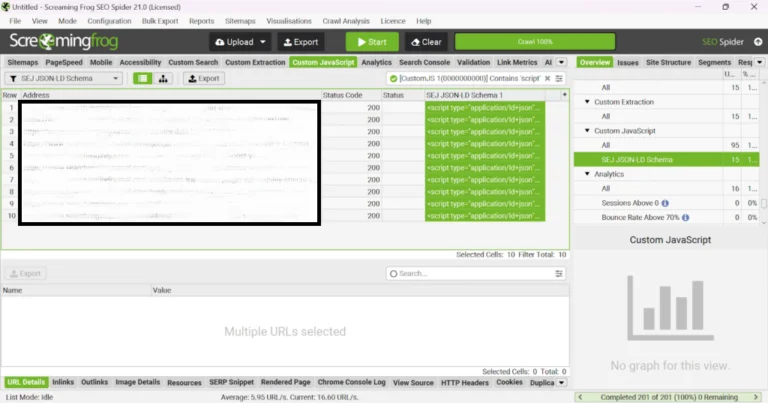Collapse the Custom Extraction tree section
The height and width of the screenshot is (403, 768).
click(x=588, y=102)
